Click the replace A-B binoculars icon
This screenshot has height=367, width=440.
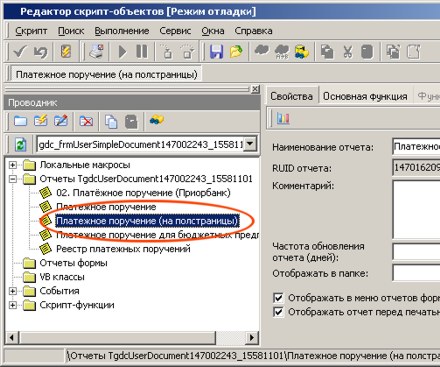click(x=282, y=52)
